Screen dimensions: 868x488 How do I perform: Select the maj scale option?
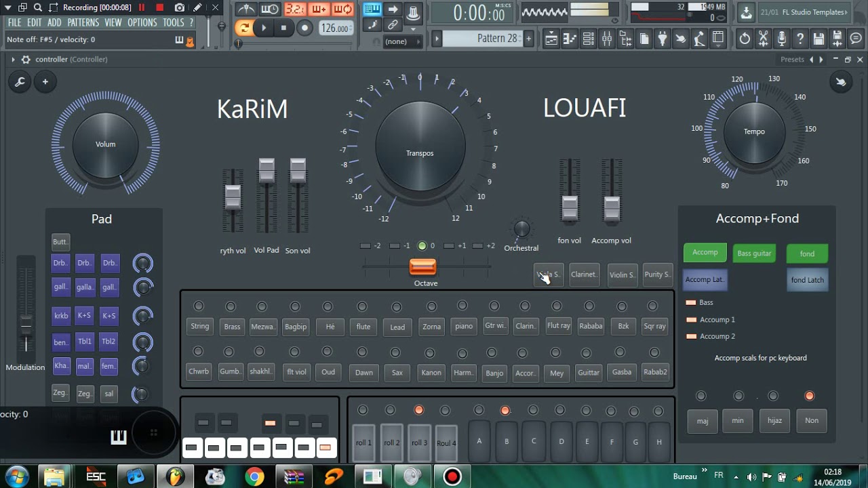click(703, 421)
